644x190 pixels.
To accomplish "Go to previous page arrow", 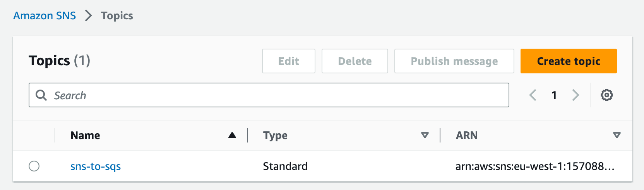I will [x=533, y=95].
